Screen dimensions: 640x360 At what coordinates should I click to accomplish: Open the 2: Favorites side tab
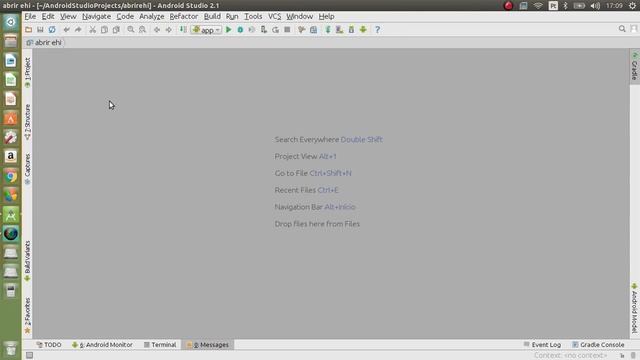pyautogui.click(x=27, y=315)
